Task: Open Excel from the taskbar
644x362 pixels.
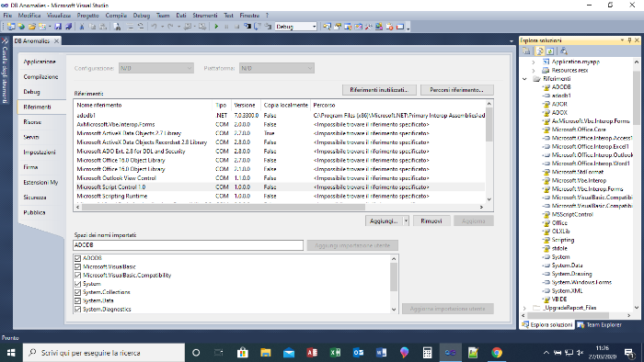Action: (335, 353)
